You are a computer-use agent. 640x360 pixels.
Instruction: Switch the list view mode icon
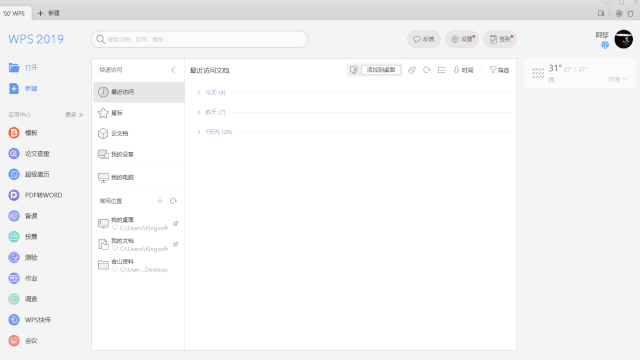click(441, 70)
